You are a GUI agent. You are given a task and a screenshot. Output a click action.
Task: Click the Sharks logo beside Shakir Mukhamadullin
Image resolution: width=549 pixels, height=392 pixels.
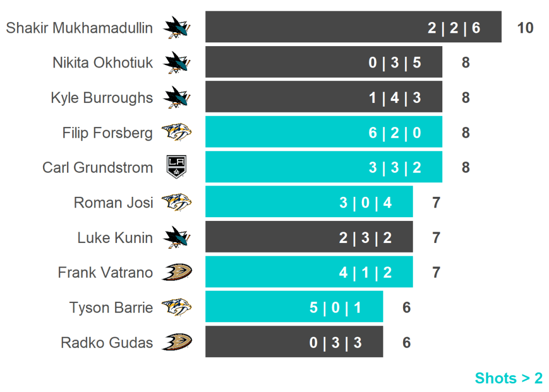pyautogui.click(x=177, y=27)
